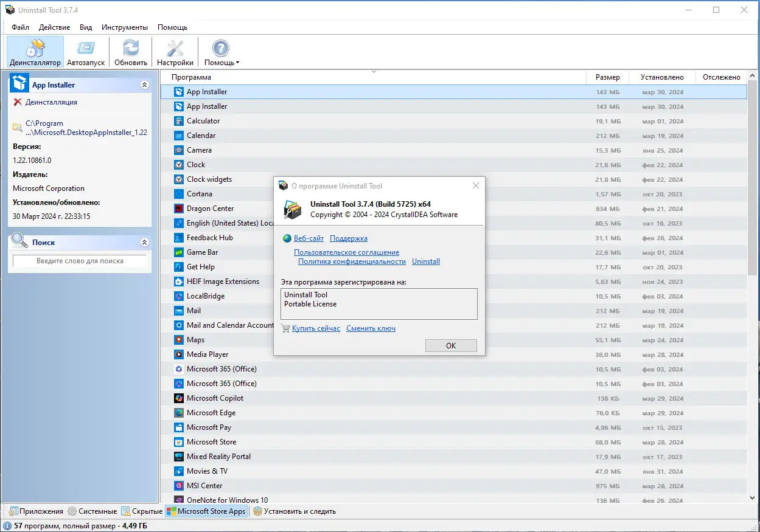The image size is (760, 532).
Task: Open the Автозапуск toolbar button
Action: (86, 52)
